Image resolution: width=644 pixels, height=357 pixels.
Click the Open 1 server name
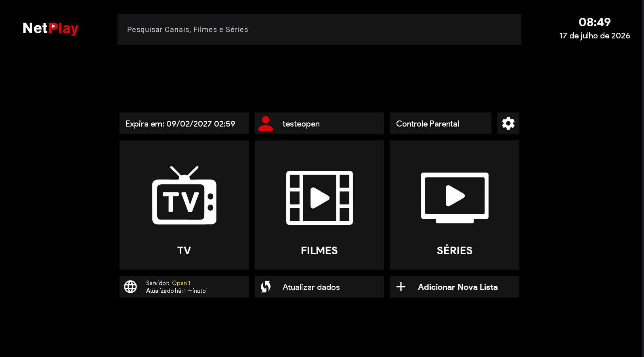click(x=181, y=283)
